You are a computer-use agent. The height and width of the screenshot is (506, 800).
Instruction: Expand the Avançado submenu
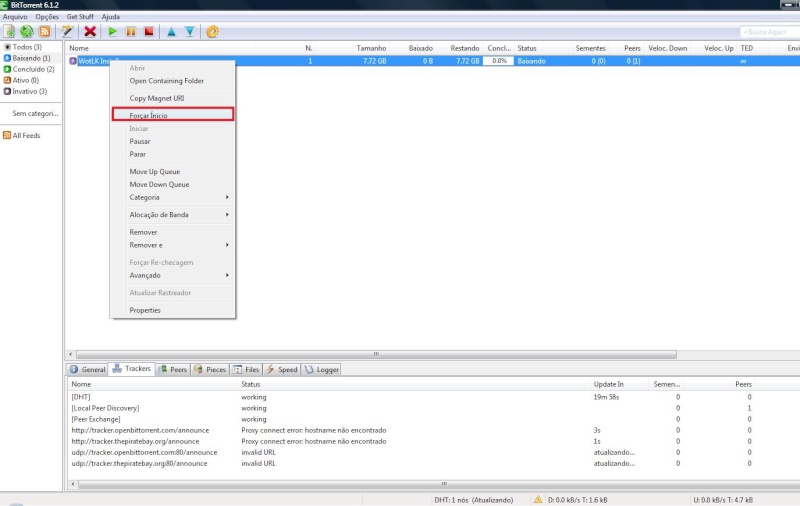pyautogui.click(x=172, y=275)
